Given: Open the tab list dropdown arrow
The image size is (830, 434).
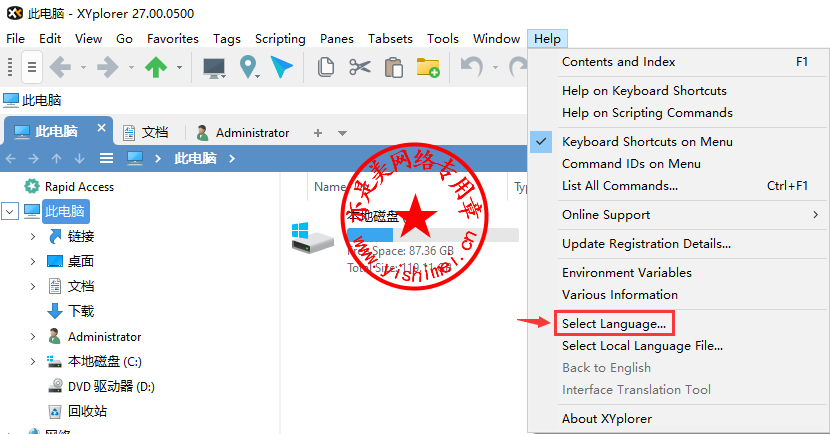Looking at the screenshot, I should coord(342,133).
